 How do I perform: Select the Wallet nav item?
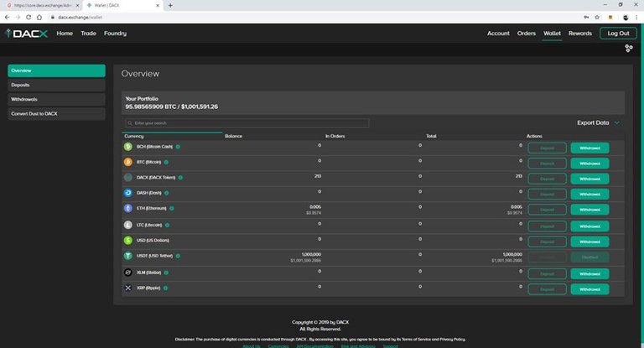click(552, 34)
